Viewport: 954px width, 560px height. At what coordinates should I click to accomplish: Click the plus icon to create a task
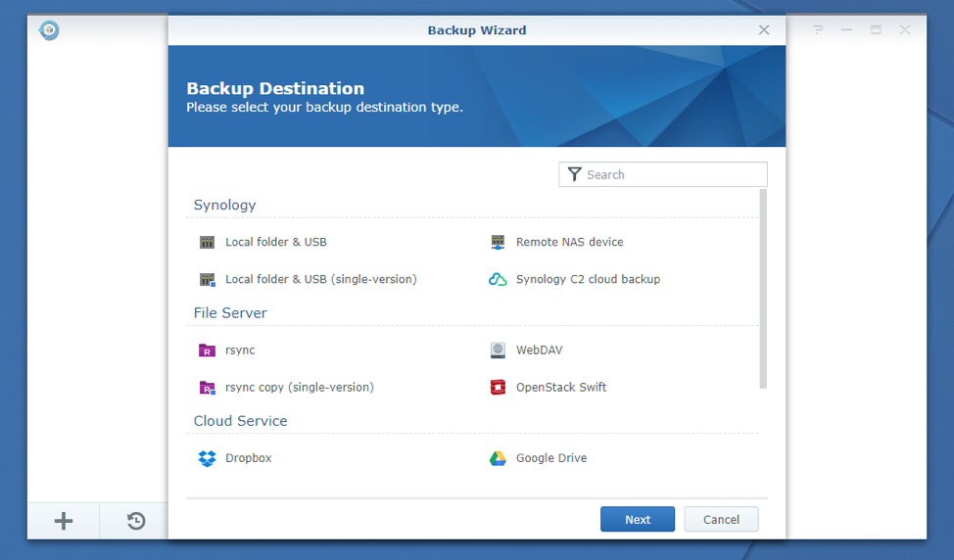coord(64,521)
